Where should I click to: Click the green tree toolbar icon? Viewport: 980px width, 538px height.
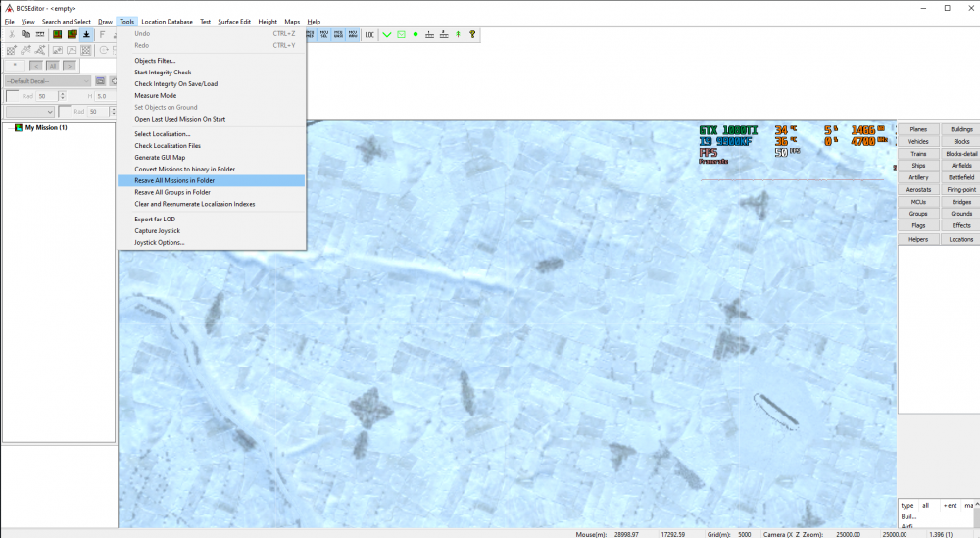point(458,34)
